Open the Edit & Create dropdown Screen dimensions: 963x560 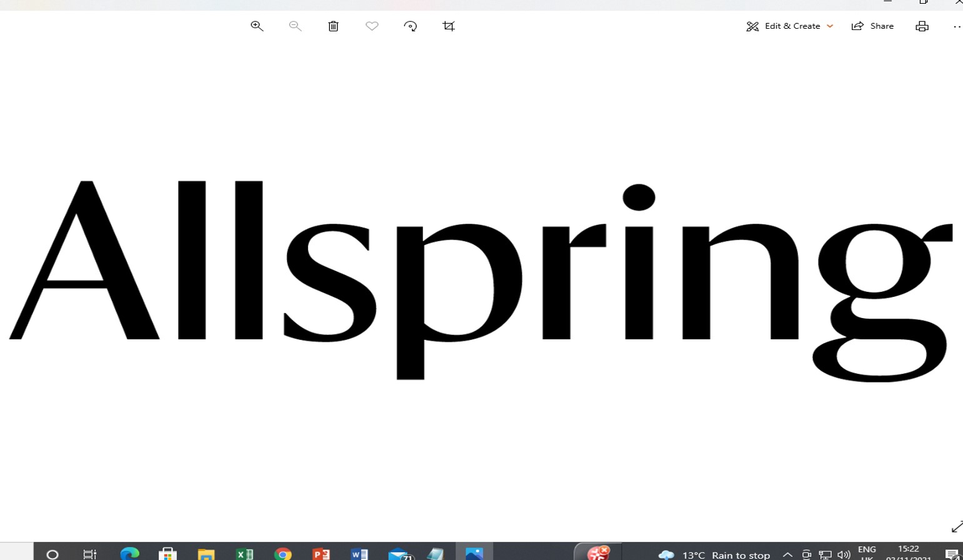[789, 26]
